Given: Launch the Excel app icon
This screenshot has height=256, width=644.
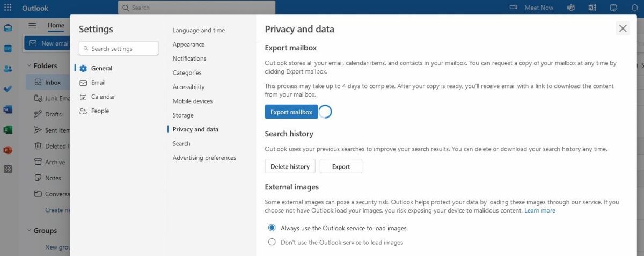Looking at the screenshot, I should pyautogui.click(x=8, y=130).
